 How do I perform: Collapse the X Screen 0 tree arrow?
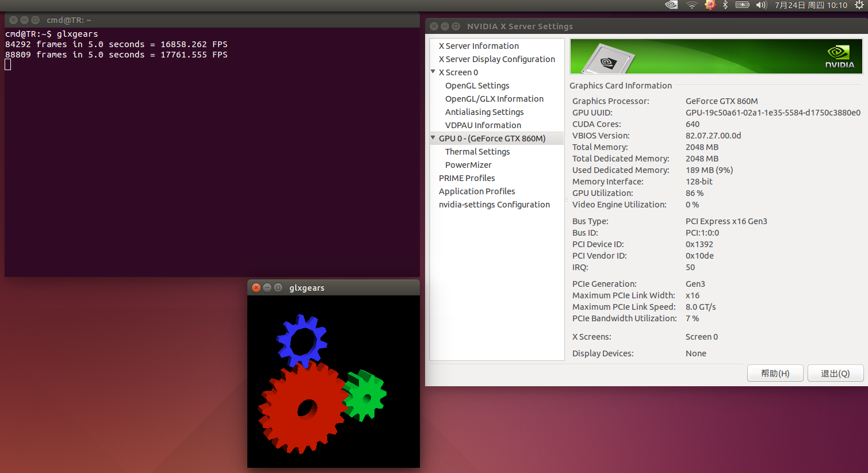click(x=433, y=72)
